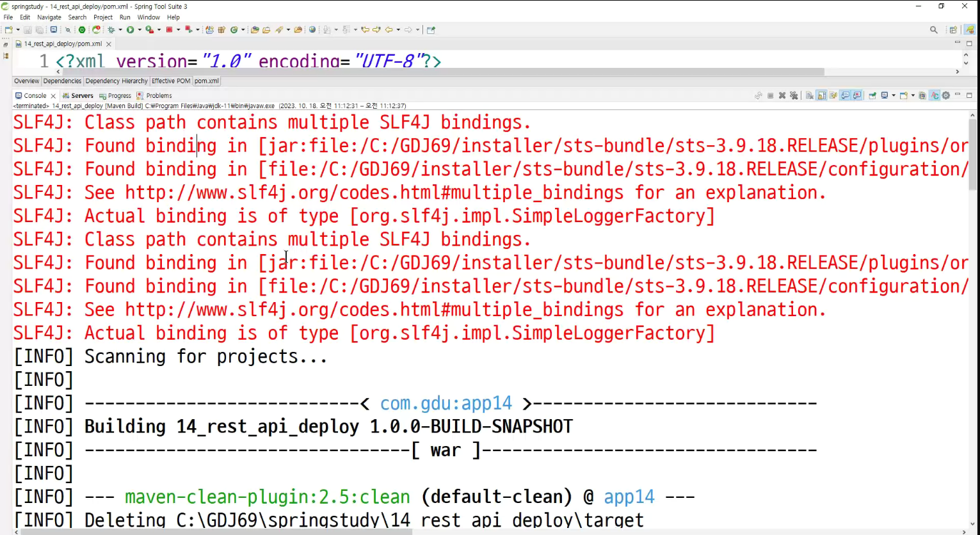Switch to the Dependency Hierarchy tab

tap(116, 81)
